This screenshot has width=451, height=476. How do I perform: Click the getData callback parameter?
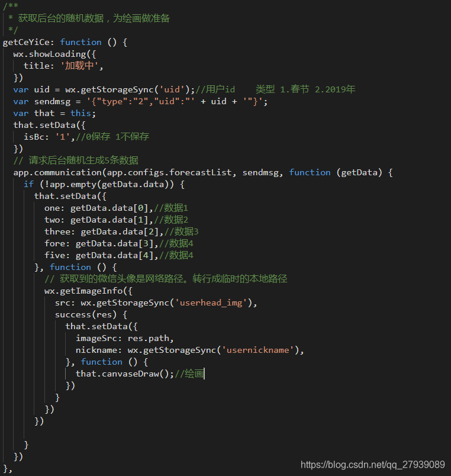[x=359, y=172]
